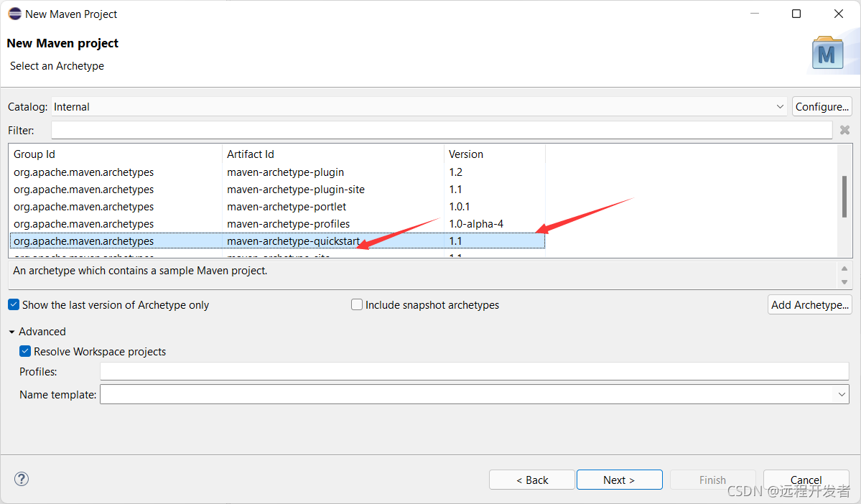Click the Configure... button
Screen dimensions: 861x504
click(822, 106)
